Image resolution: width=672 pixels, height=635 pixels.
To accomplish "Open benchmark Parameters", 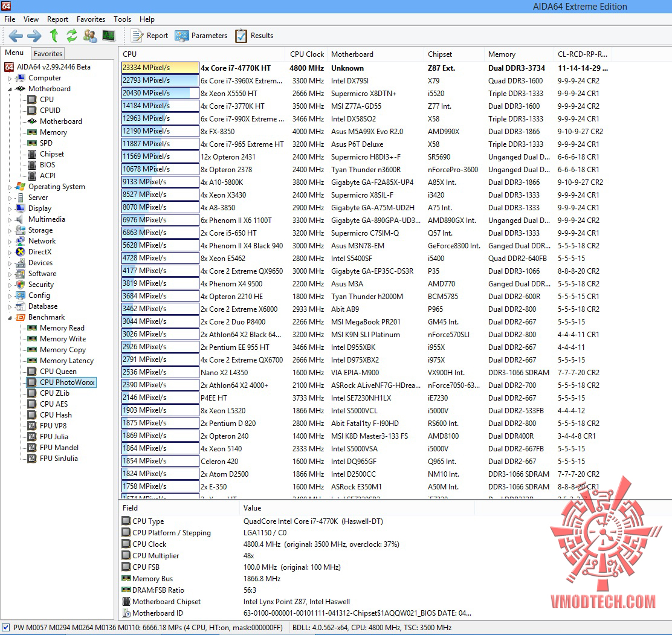I will tap(201, 36).
